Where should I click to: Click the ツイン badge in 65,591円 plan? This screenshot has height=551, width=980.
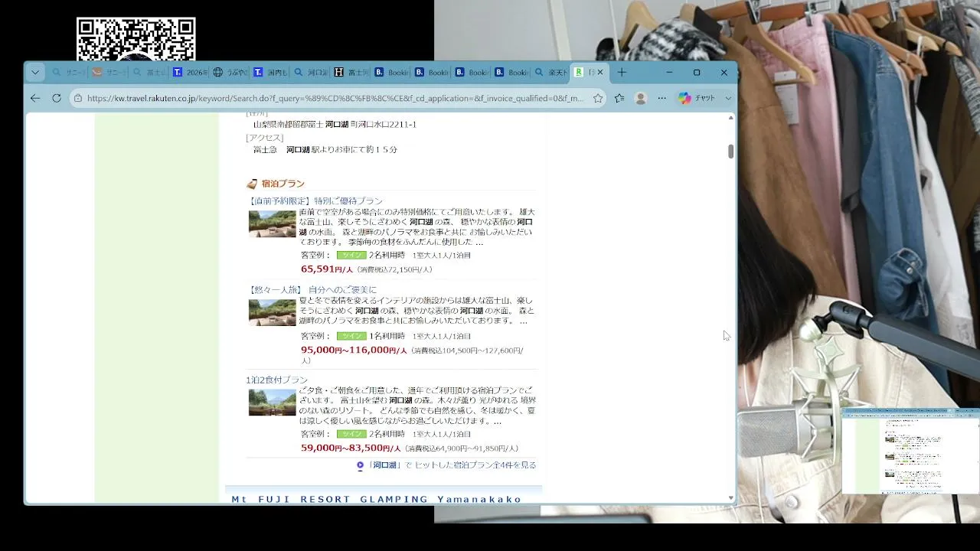click(351, 256)
